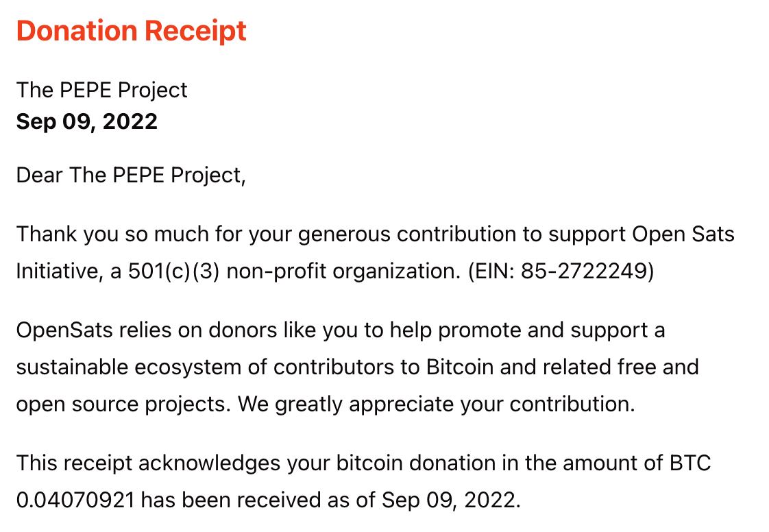Screen dimensions: 769x532
Task: Click "The PEPE Project" line below the heading
Action: 101,90
